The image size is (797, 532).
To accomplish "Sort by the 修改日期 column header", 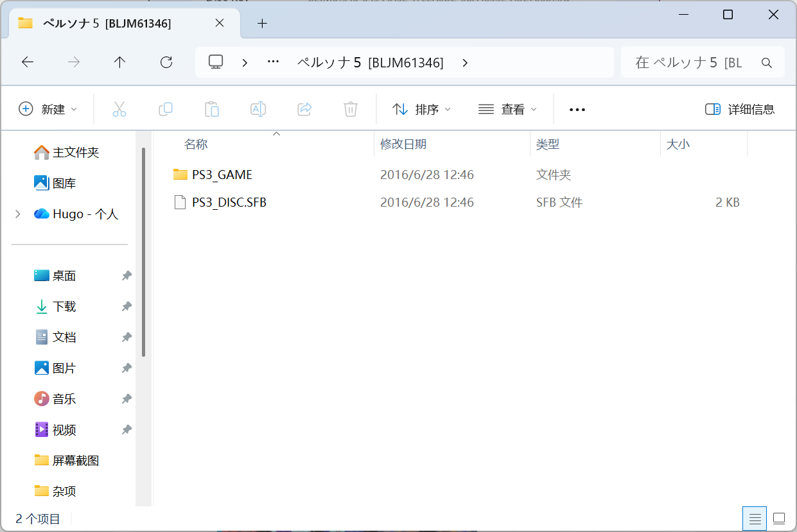I will (x=452, y=144).
